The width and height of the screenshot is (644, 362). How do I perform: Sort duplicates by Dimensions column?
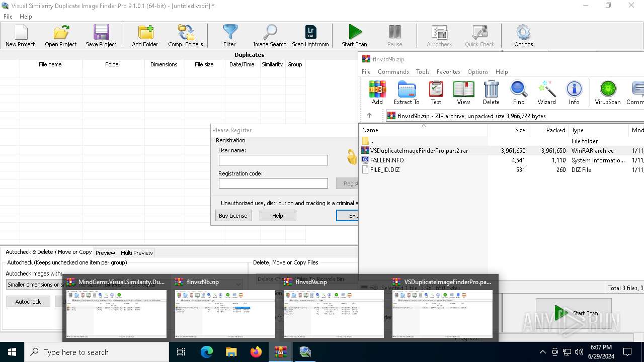tap(164, 64)
